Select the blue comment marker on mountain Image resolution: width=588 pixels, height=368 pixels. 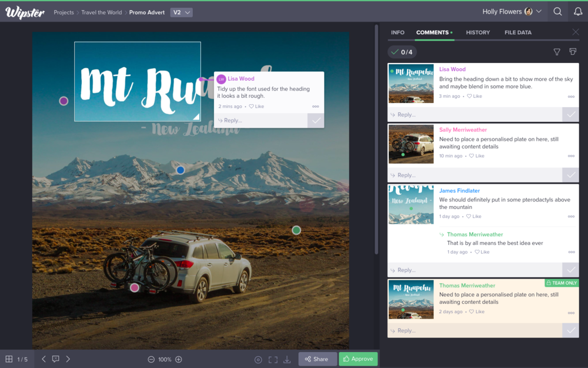181,170
